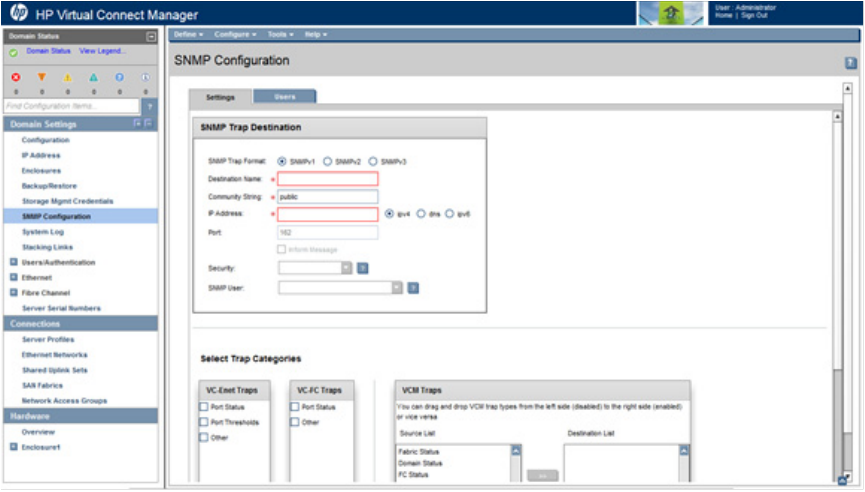This screenshot has height=492, width=865.
Task: Open the Help menu
Action: (x=316, y=34)
